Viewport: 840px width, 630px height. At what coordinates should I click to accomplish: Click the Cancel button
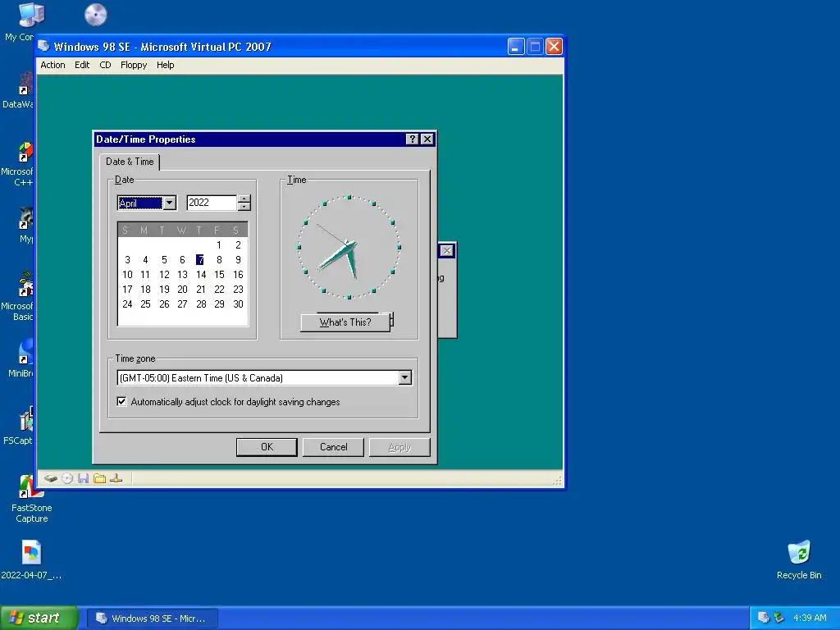tap(333, 447)
